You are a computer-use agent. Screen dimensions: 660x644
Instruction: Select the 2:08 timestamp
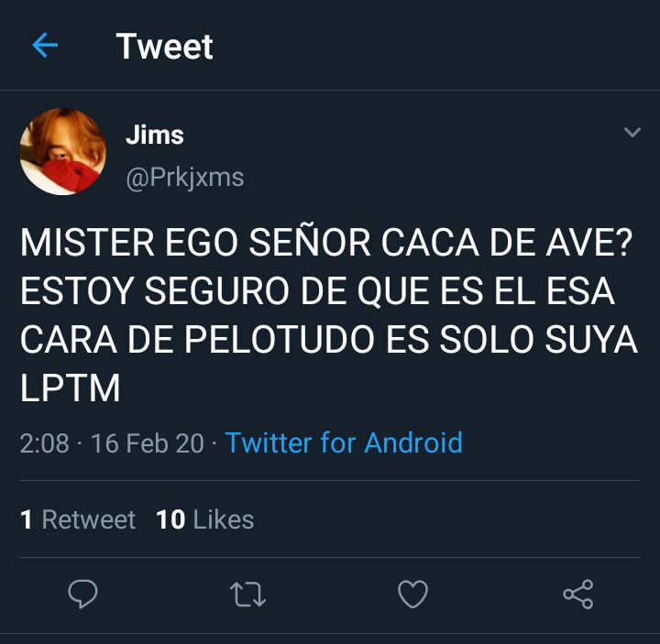[x=44, y=443]
